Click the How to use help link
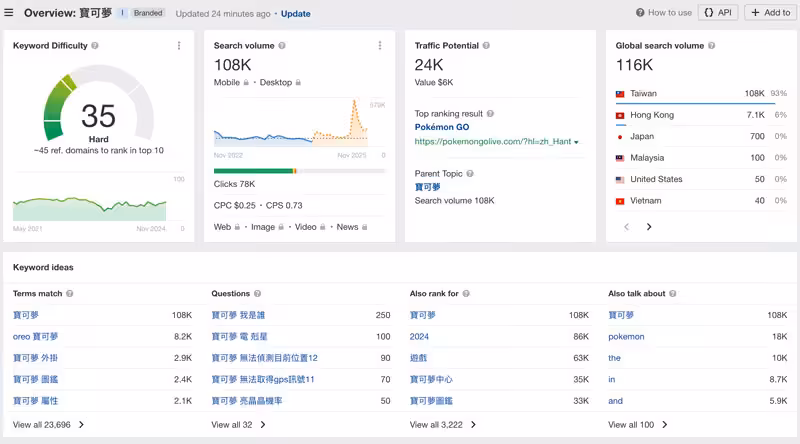Viewport: 800px width, 444px height. pyautogui.click(x=664, y=12)
